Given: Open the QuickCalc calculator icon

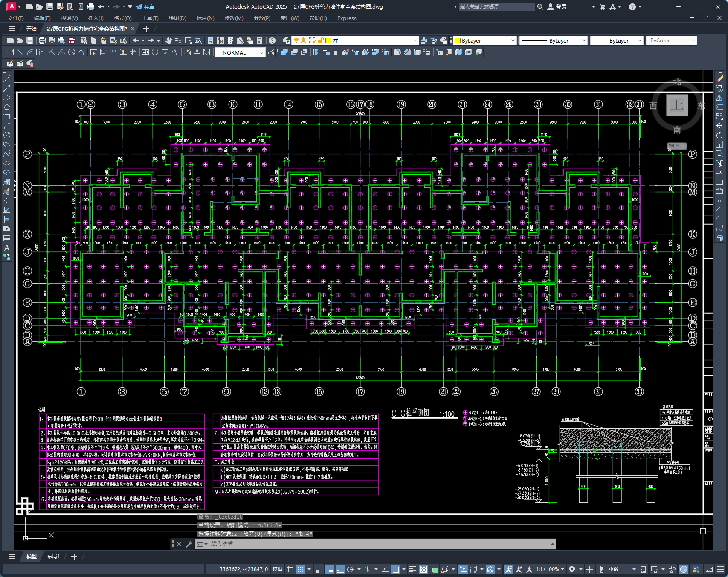Looking at the screenshot, I should pos(260,40).
